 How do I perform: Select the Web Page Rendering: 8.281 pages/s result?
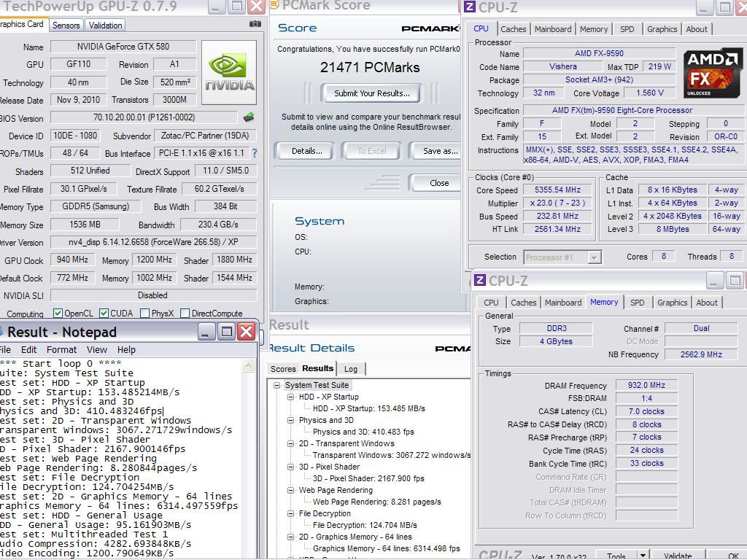point(376,502)
